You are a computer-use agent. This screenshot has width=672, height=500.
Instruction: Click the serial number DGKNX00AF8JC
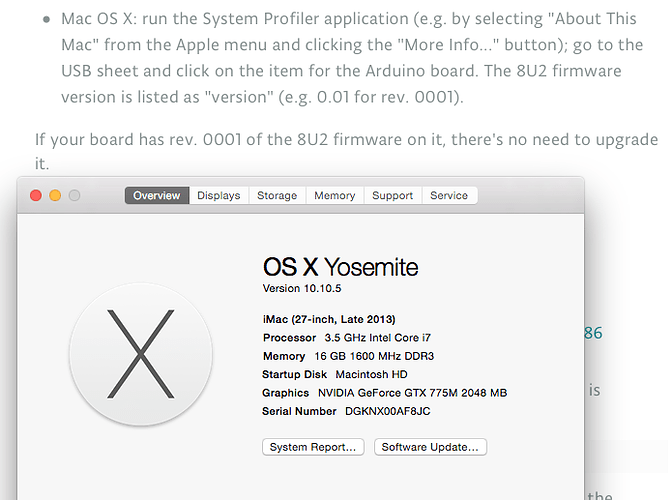point(388,411)
